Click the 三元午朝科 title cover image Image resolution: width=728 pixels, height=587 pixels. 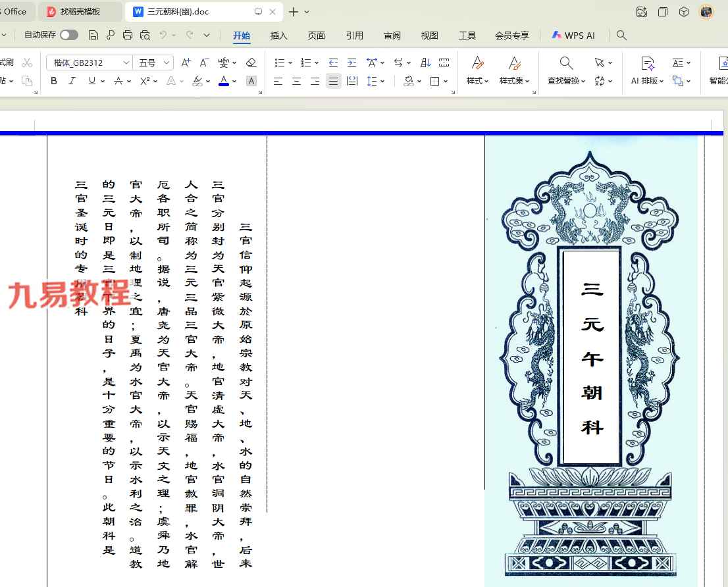[x=590, y=362]
